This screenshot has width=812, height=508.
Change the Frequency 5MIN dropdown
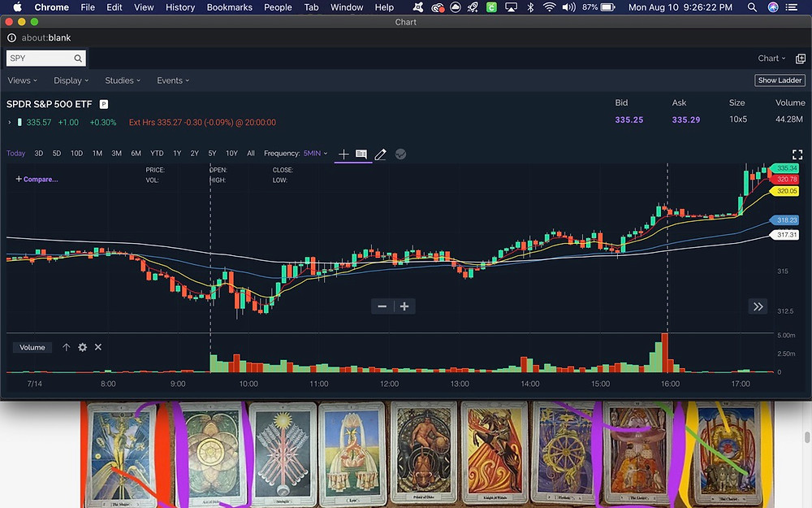pos(315,154)
